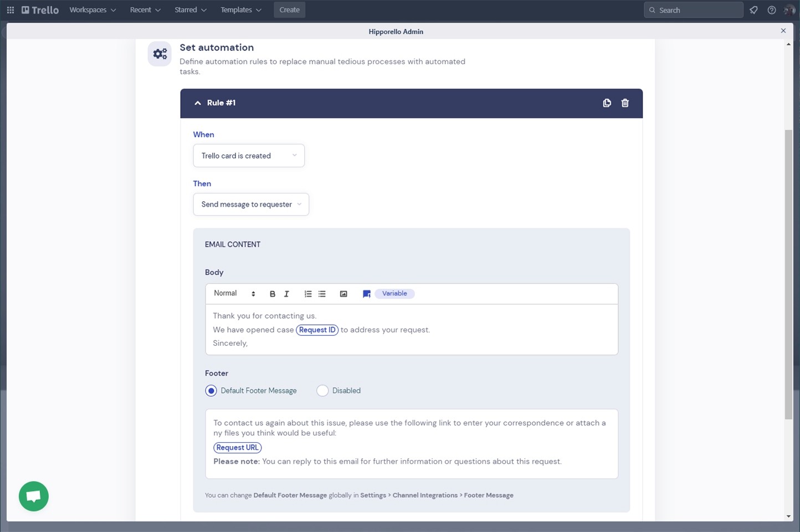Click the Set automation gears icon
Viewport: 800px width, 532px height.
[x=160, y=54]
